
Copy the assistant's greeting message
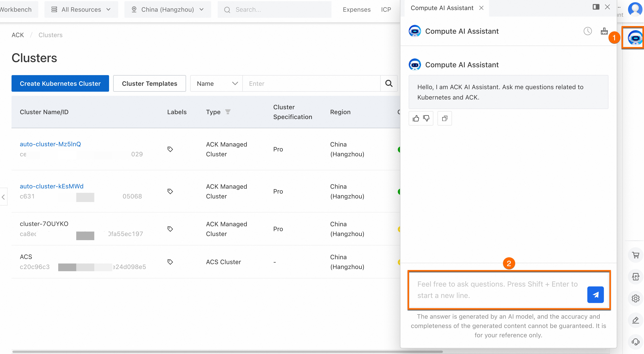click(445, 118)
